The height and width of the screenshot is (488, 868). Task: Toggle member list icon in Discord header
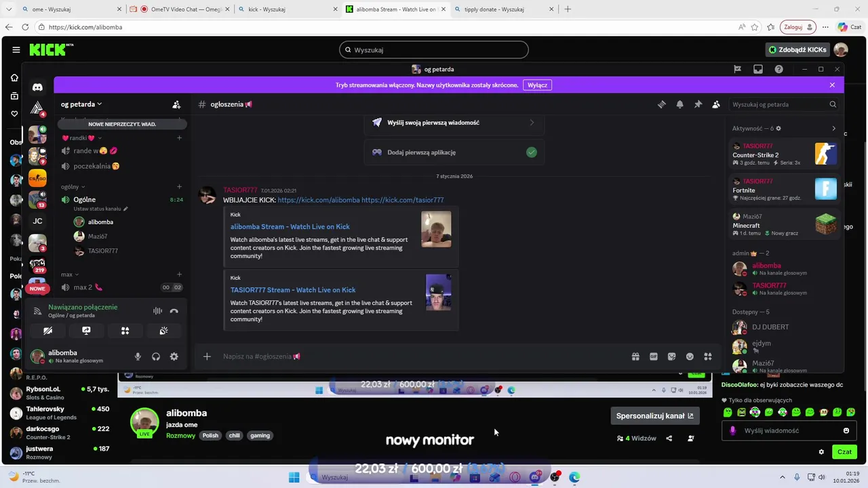[716, 104]
